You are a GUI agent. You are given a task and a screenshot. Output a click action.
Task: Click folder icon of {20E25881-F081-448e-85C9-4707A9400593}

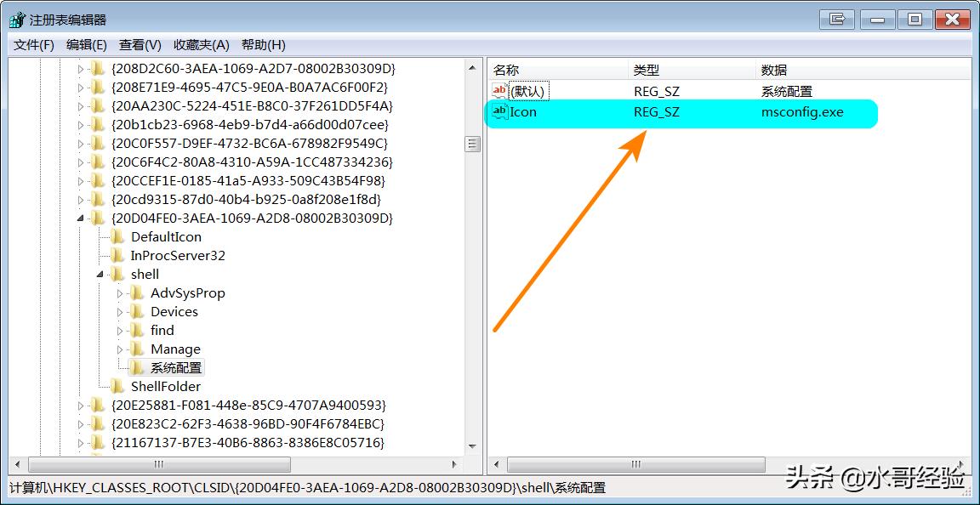pyautogui.click(x=98, y=405)
